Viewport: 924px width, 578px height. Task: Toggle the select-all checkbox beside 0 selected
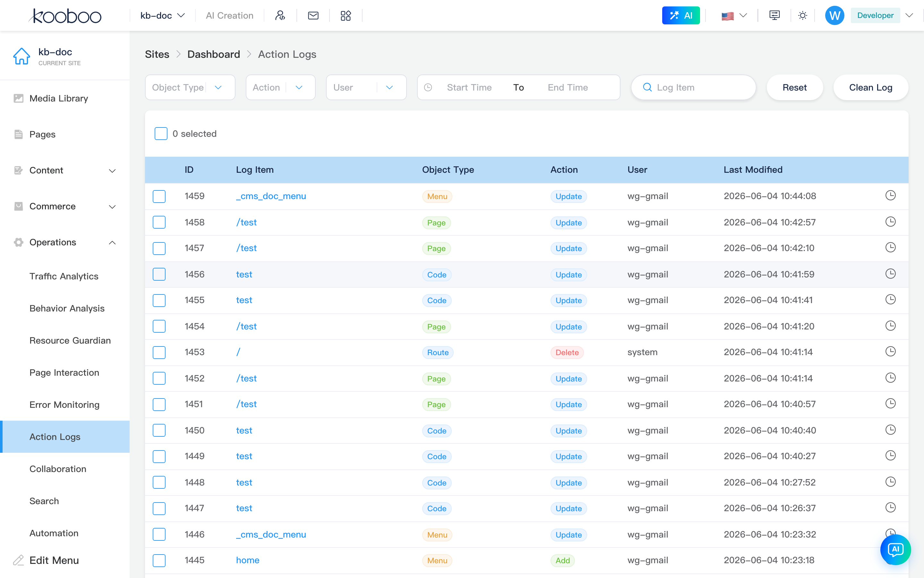(161, 133)
